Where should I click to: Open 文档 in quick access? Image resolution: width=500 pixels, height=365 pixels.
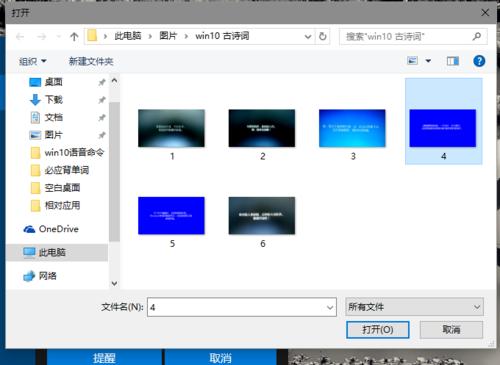pyautogui.click(x=54, y=117)
